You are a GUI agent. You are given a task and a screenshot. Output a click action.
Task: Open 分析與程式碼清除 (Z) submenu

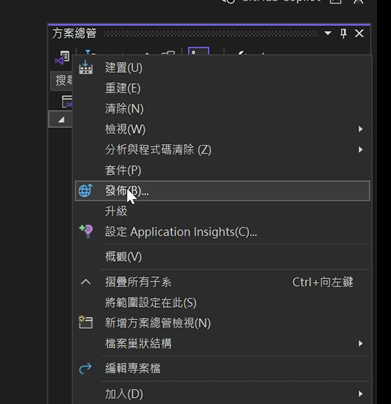222,150
